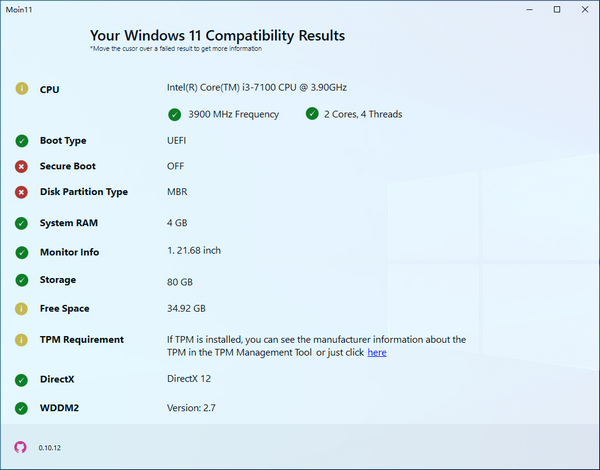The width and height of the screenshot is (600, 470).
Task: Click the green check icon for System RAM
Action: 21,223
